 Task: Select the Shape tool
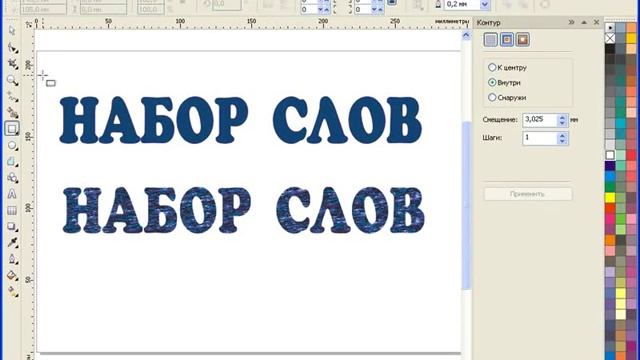coord(12,47)
